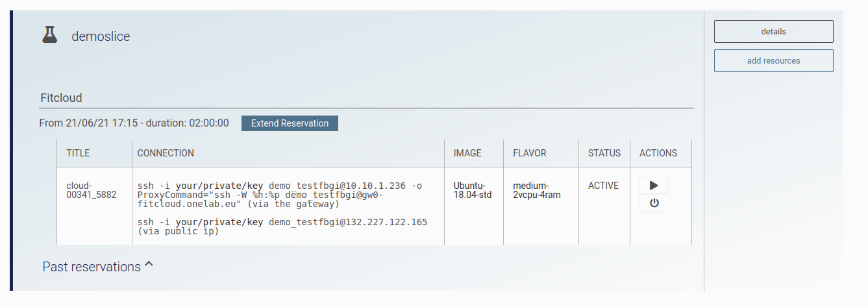Select the FLAVOR column header
This screenshot has height=307, width=868.
[530, 153]
